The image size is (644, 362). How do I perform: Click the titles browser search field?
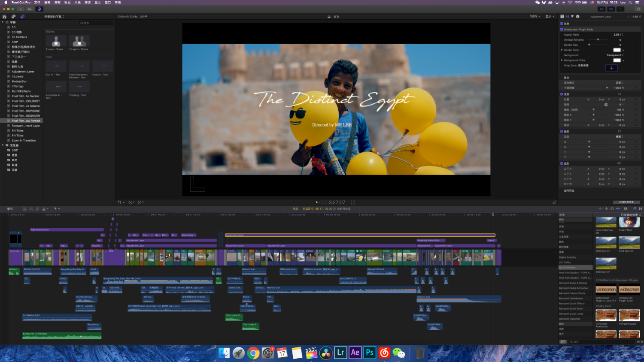pyautogui.click(x=96, y=23)
